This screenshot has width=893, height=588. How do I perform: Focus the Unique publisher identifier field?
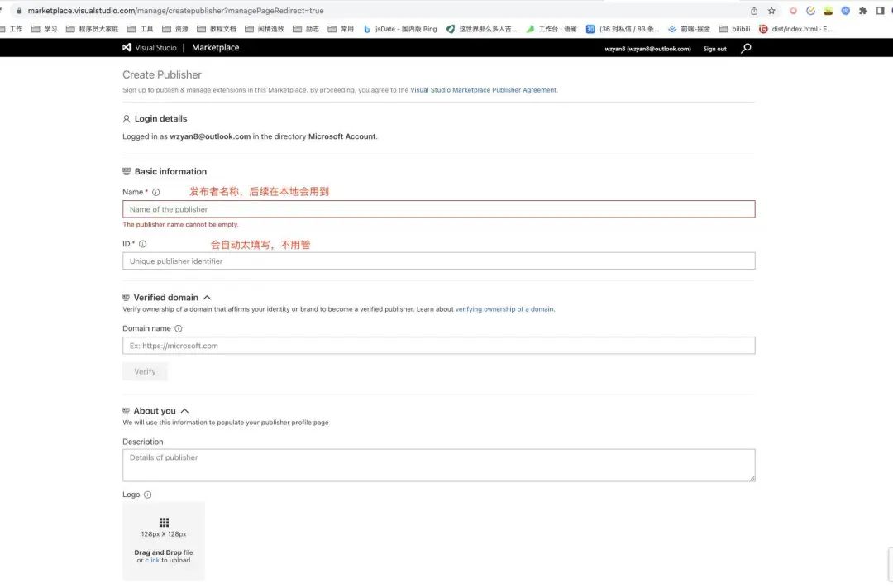438,261
